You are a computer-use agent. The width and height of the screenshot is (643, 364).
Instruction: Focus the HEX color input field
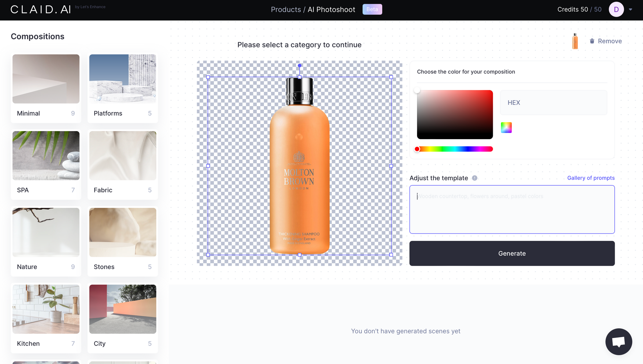click(x=553, y=103)
